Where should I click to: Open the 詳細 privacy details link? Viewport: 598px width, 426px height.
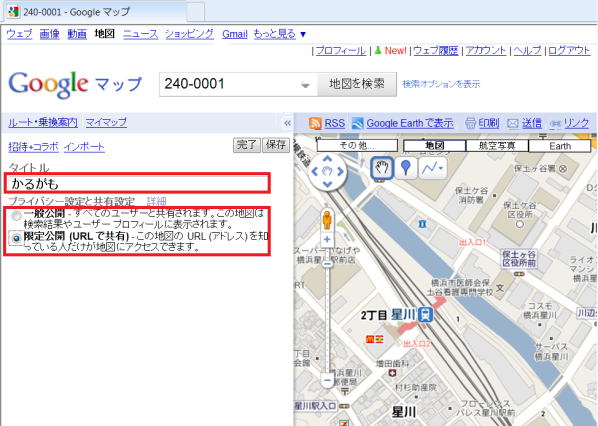[156, 201]
